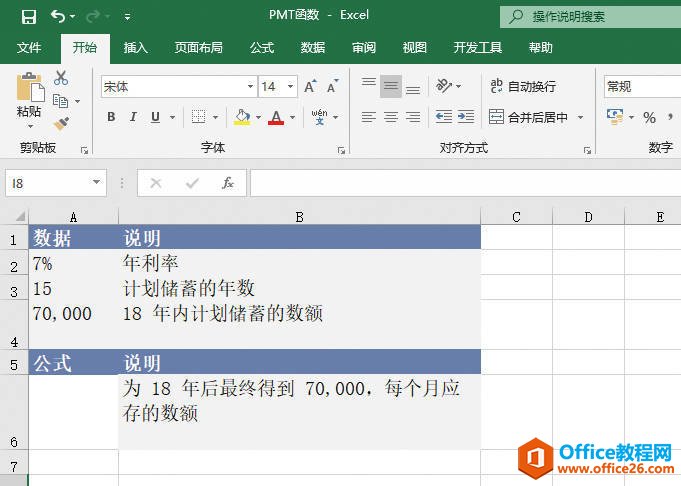Viewport: 681px width, 486px height.
Task: Toggle the Middle Align button
Action: click(x=391, y=86)
